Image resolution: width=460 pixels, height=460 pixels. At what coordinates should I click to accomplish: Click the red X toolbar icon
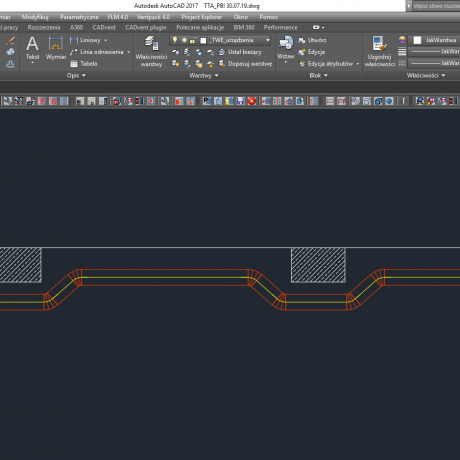pos(252,101)
